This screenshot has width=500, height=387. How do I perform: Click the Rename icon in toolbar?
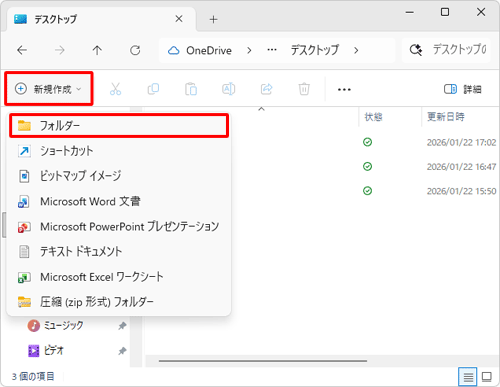coord(229,89)
